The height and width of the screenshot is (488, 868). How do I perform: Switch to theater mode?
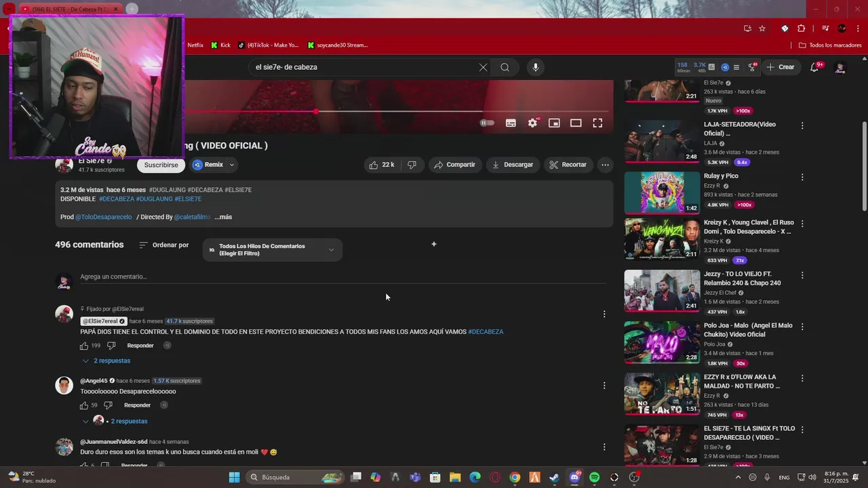[x=576, y=123]
